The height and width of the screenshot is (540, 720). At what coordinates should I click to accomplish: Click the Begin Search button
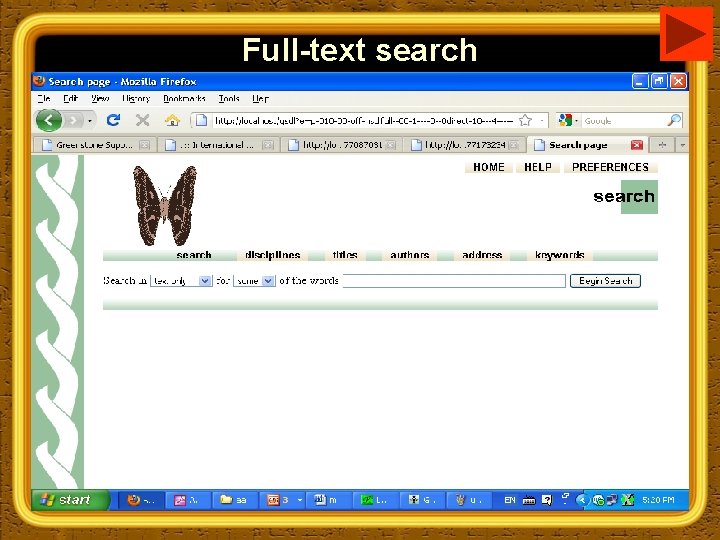[605, 281]
